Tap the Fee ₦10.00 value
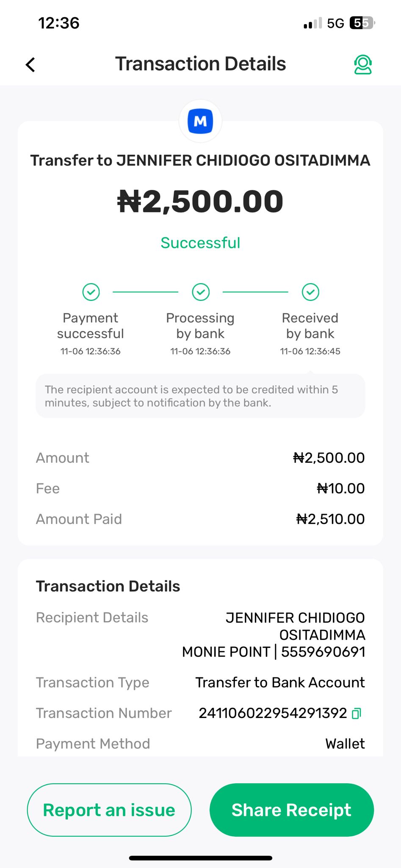This screenshot has width=401, height=868. 340,488
